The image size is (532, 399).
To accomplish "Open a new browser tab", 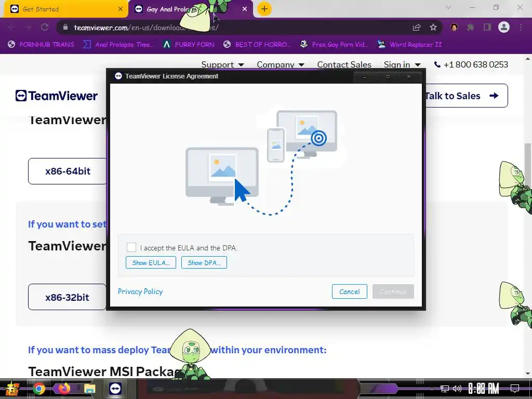I will [x=264, y=9].
